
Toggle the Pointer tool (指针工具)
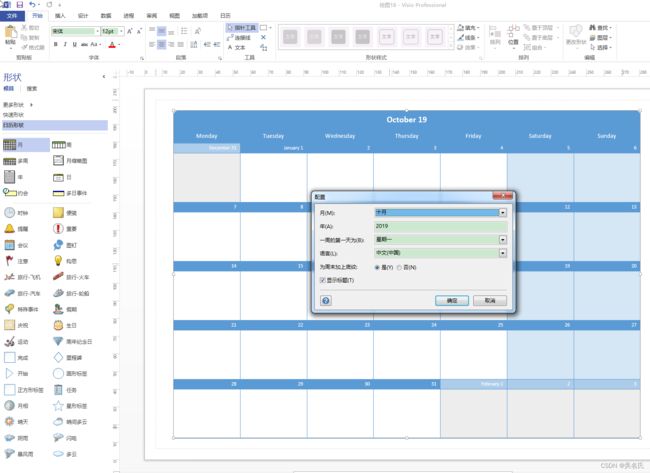(x=242, y=28)
